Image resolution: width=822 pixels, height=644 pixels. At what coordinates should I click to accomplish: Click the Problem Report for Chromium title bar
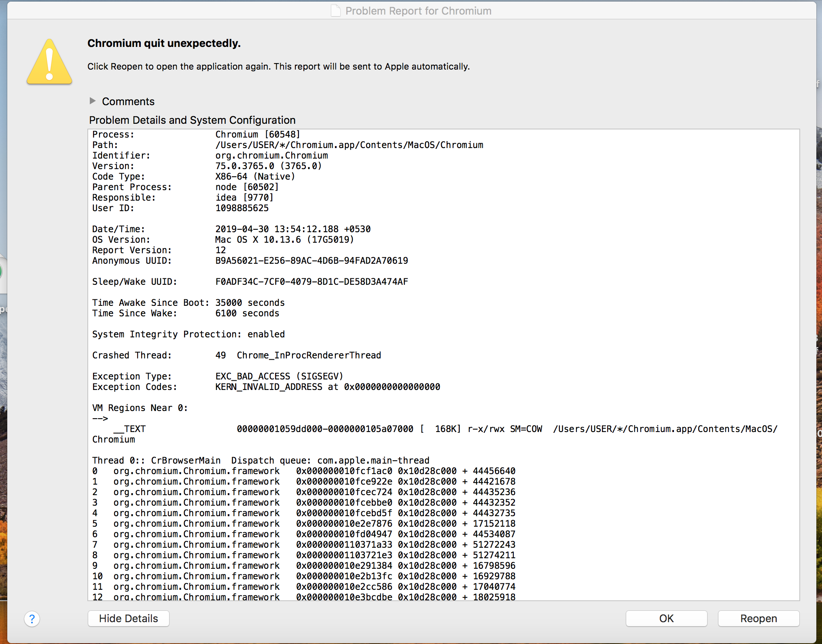pyautogui.click(x=418, y=11)
